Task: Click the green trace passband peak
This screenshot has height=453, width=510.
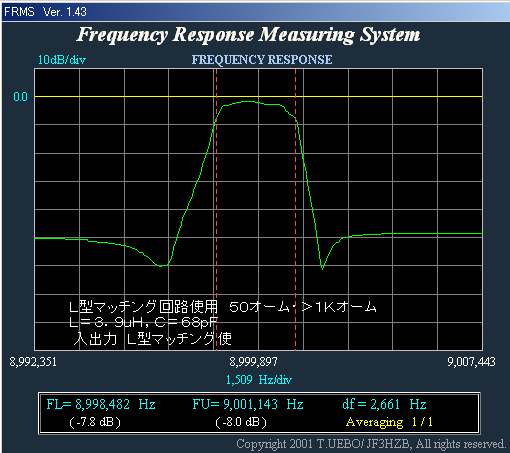Action: coord(247,101)
